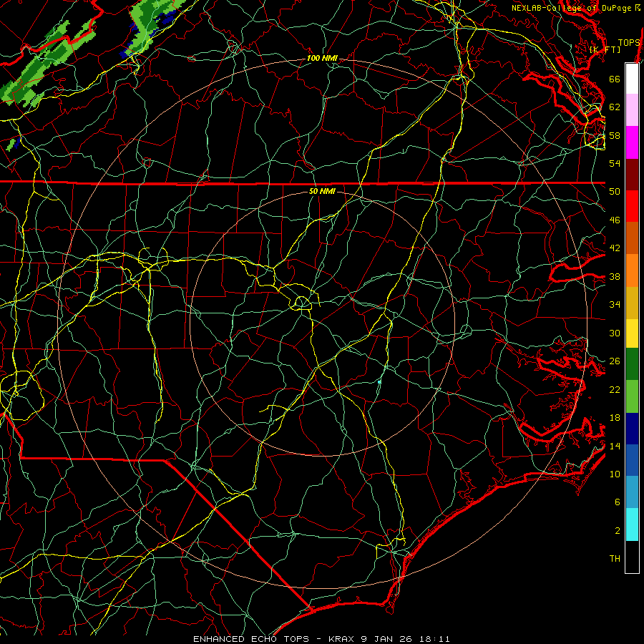644x644 pixels.
Task: Click the legend value '66'
Action: (615, 79)
